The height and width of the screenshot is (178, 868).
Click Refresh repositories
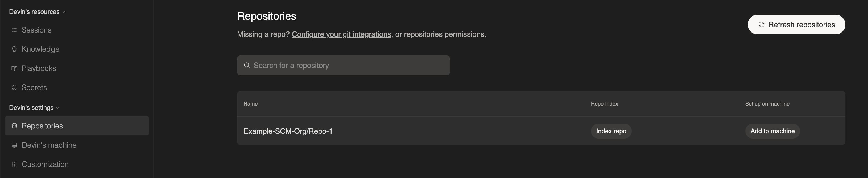point(796,24)
